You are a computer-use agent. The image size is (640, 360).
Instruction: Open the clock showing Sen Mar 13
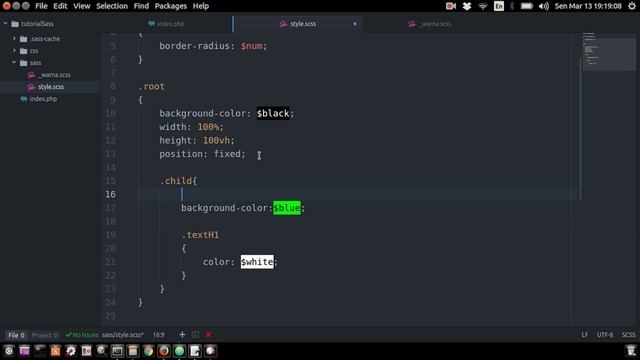[x=588, y=6]
